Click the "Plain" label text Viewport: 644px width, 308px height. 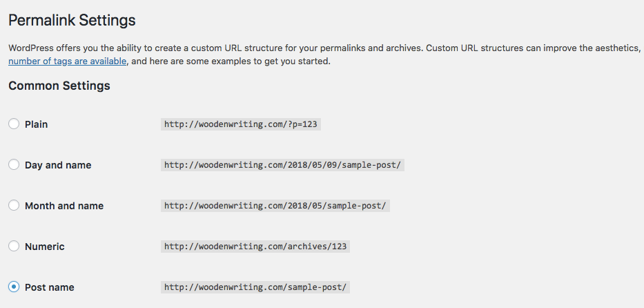click(36, 124)
